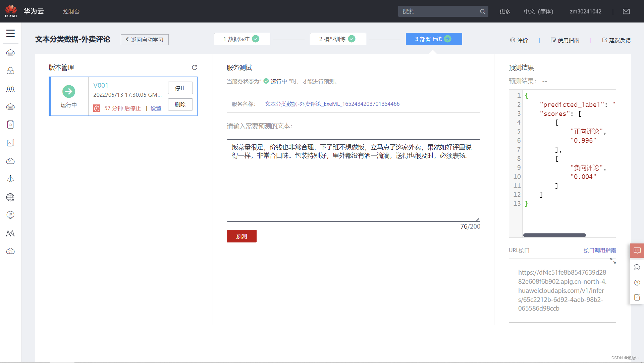This screenshot has width=644, height=363.
Task: Click the running status arrow icon for V001
Action: [69, 91]
